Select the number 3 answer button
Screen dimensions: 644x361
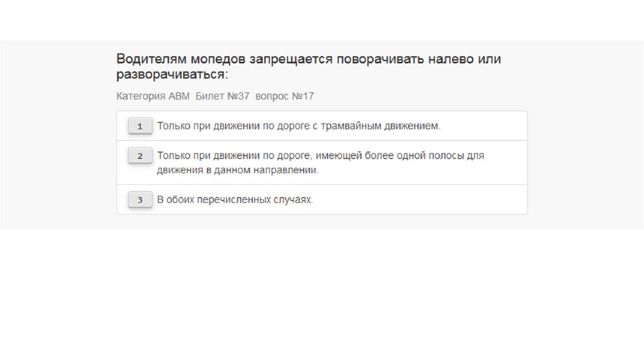click(x=140, y=200)
